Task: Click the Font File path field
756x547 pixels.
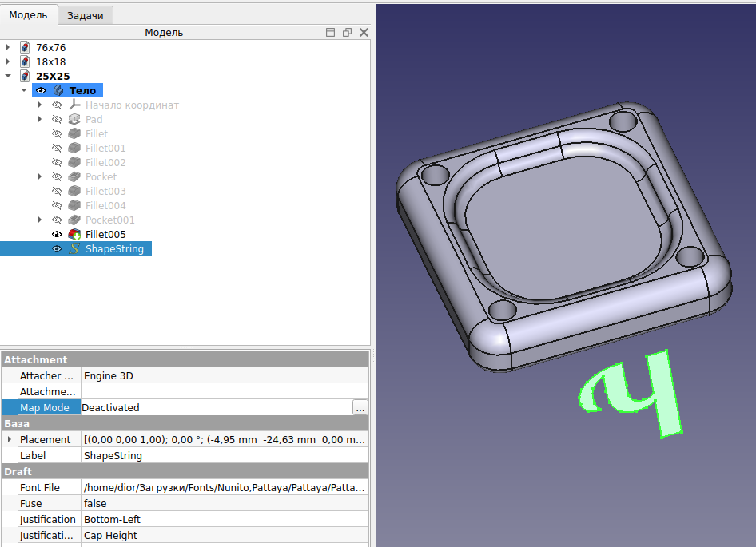Action: 224,487
